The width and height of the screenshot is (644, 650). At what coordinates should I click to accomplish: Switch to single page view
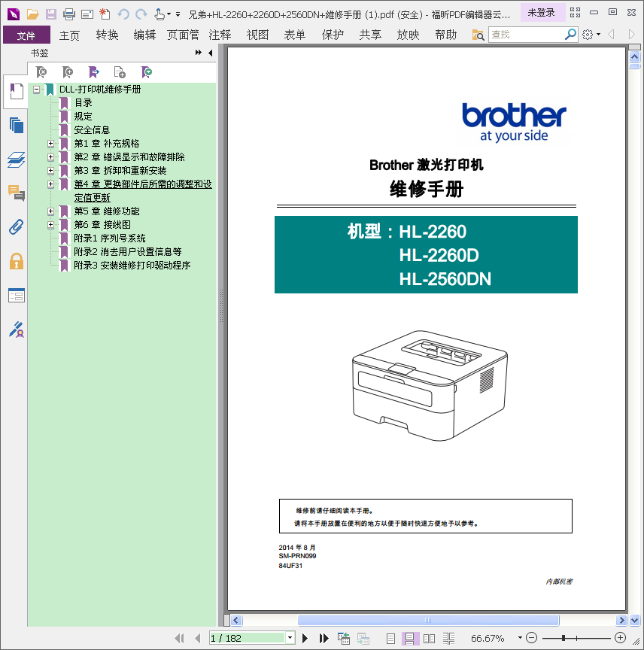tap(390, 639)
